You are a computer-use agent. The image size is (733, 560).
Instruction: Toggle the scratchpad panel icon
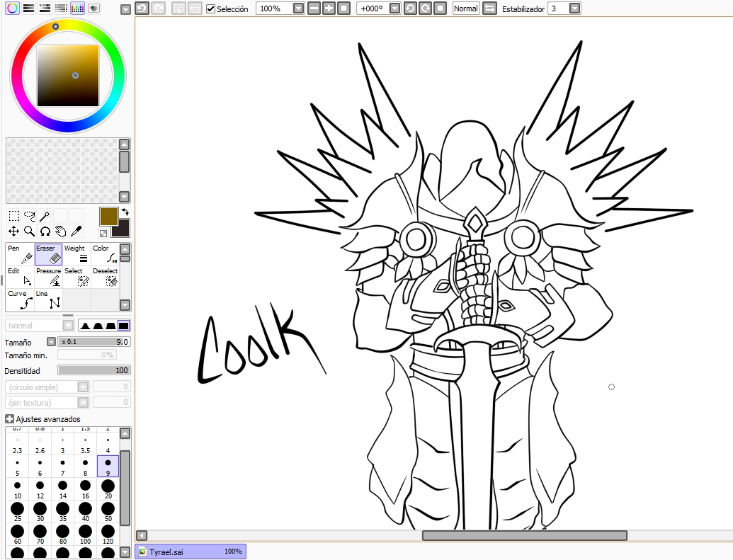pyautogui.click(x=94, y=8)
